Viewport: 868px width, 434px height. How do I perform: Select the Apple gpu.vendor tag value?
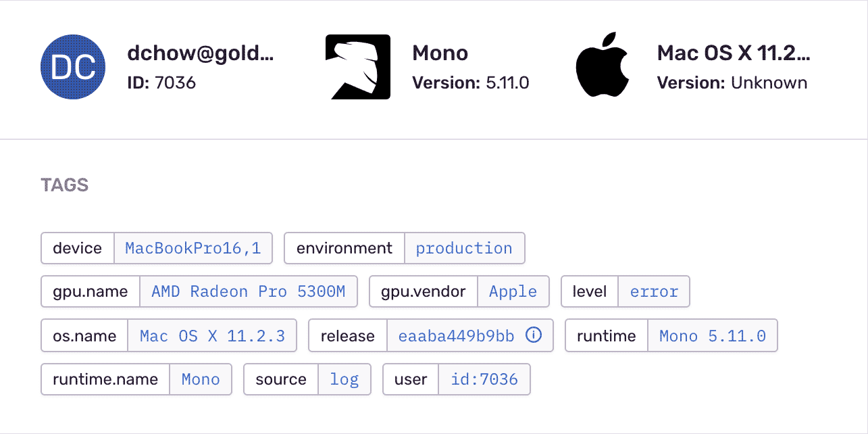(x=513, y=291)
